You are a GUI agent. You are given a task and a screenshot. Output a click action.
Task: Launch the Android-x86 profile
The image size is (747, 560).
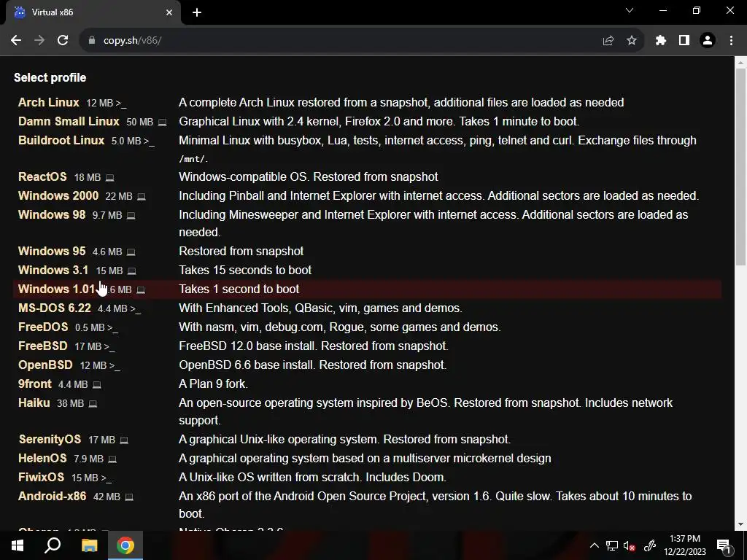(x=53, y=496)
